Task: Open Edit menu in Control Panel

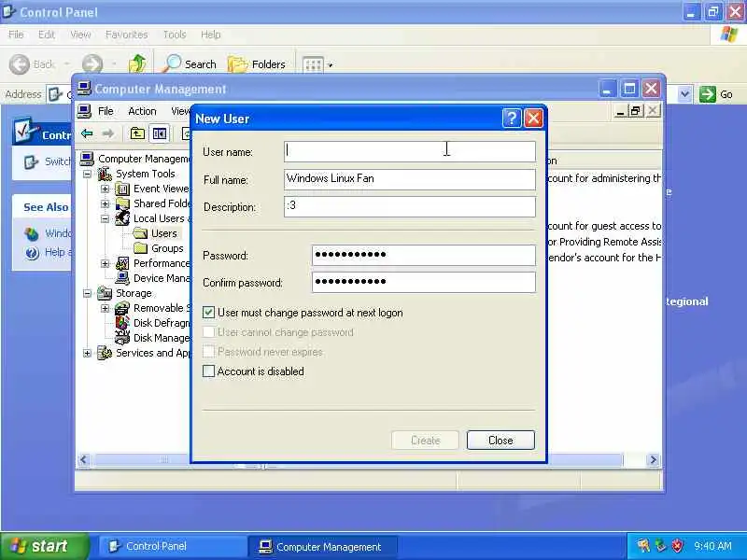Action: click(x=47, y=35)
